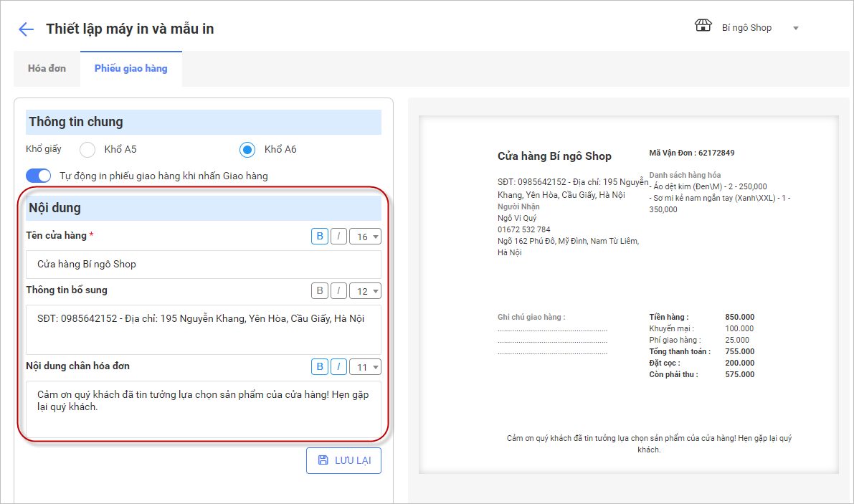This screenshot has width=854, height=504.
Task: Click the Nội dung section header
Action: point(204,208)
